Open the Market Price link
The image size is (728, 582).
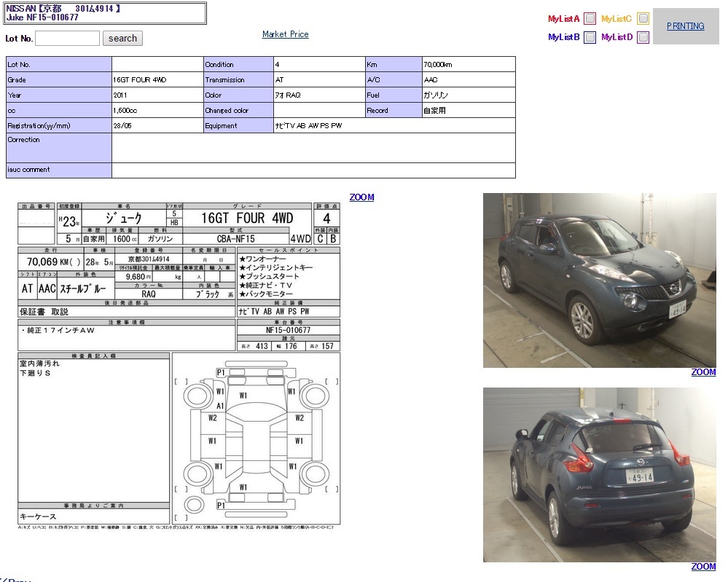(x=285, y=34)
